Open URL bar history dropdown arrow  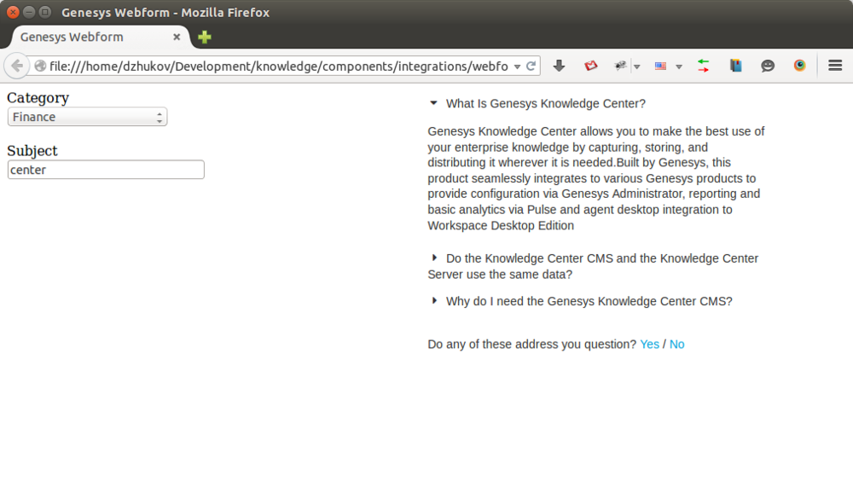pyautogui.click(x=517, y=67)
